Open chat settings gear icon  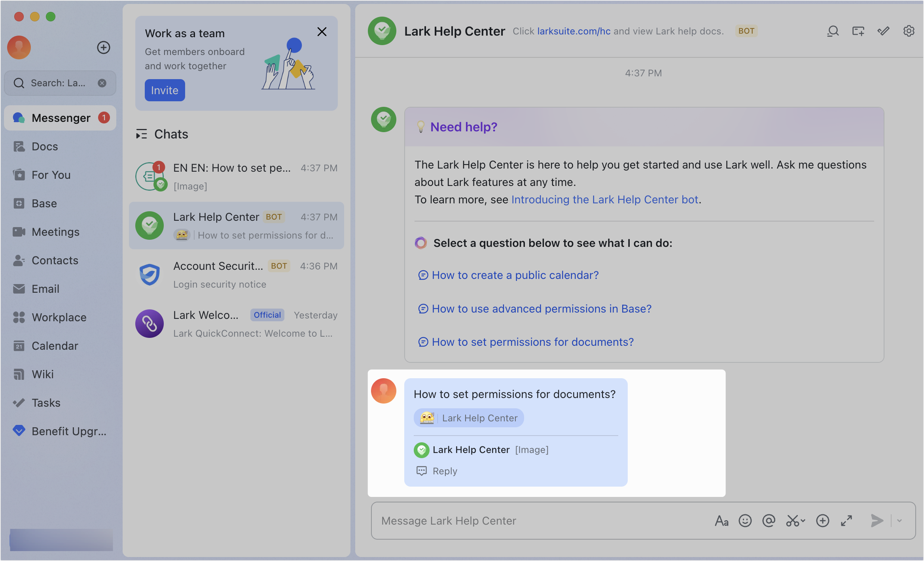tap(909, 31)
